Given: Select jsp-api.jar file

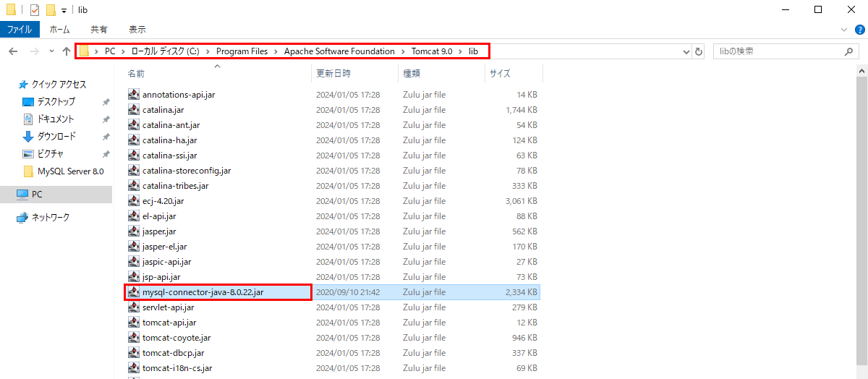Looking at the screenshot, I should pos(161,277).
